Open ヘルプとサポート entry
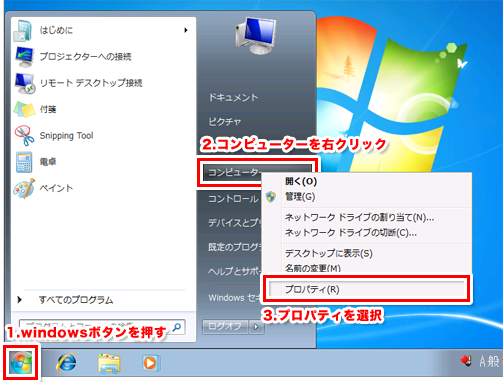The height and width of the screenshot is (382, 503). tap(234, 271)
